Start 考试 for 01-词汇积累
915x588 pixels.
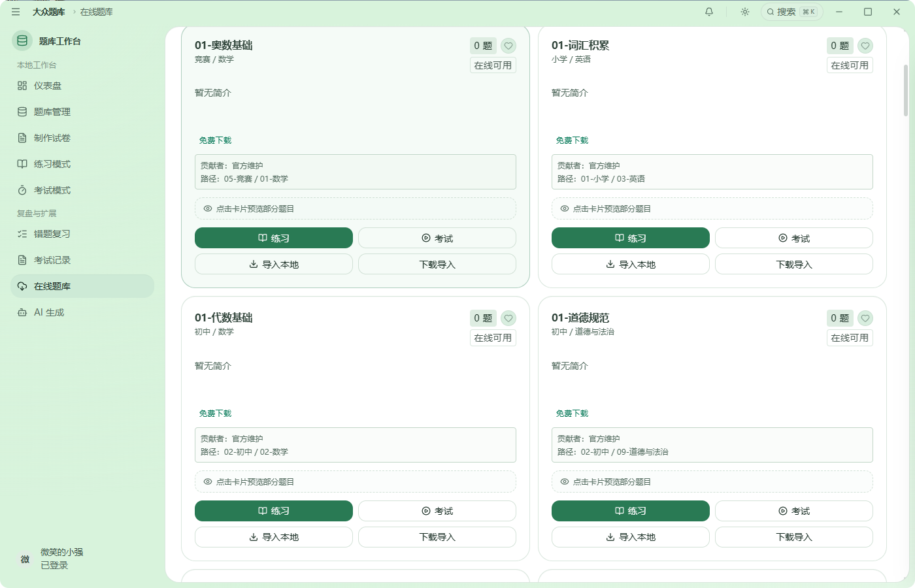click(x=794, y=238)
